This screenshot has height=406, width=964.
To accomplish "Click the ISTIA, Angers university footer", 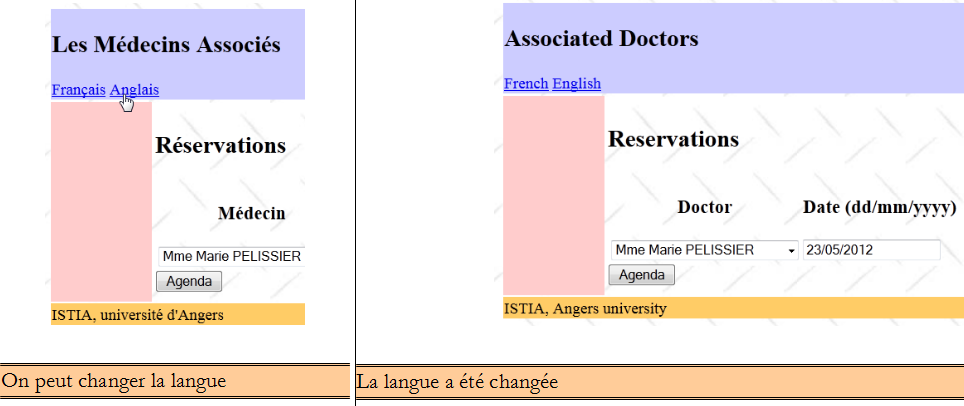I will [585, 308].
